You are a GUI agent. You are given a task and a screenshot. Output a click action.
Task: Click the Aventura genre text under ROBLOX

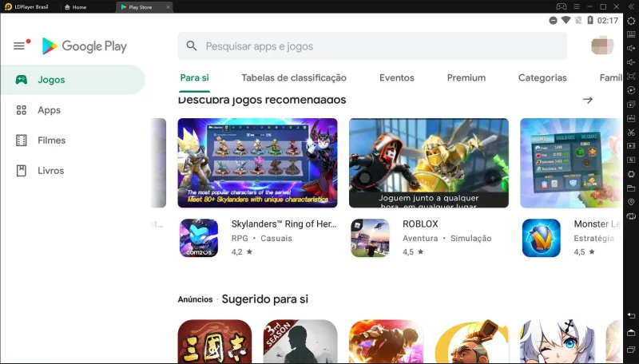420,238
